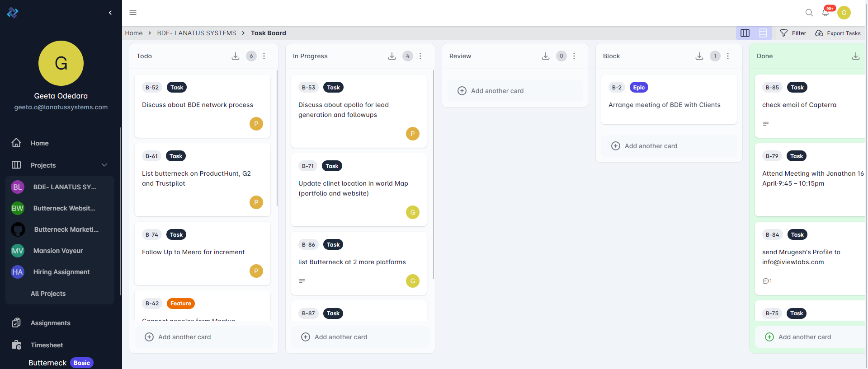This screenshot has height=369, width=868.
Task: Download the In Progress column tasks
Action: [392, 56]
